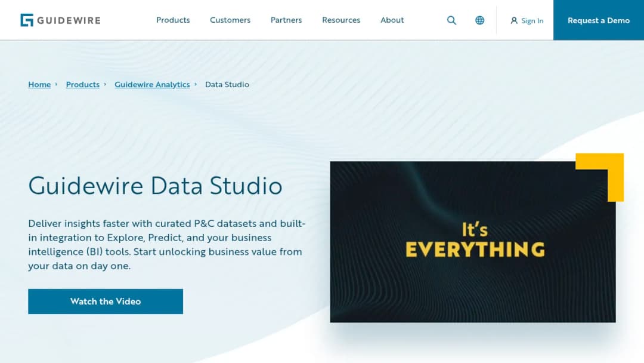This screenshot has height=363, width=644.
Task: Open the search magnifier icon
Action: 451,20
